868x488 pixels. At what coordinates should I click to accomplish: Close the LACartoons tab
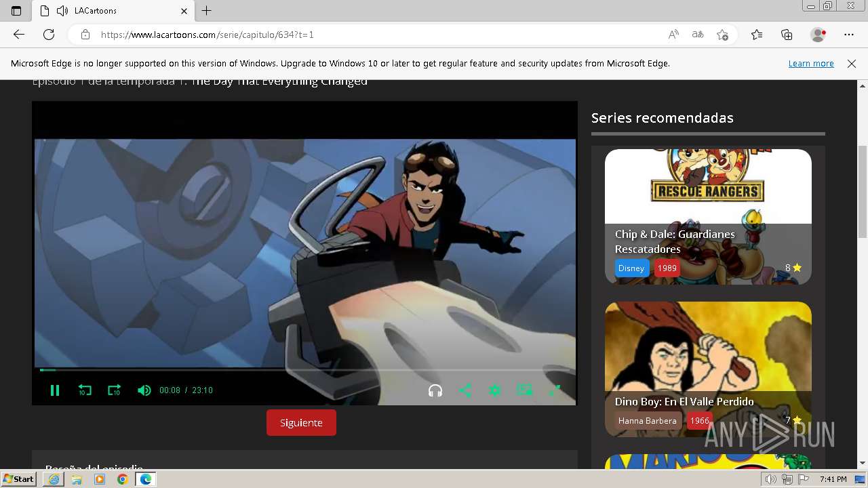coord(184,11)
